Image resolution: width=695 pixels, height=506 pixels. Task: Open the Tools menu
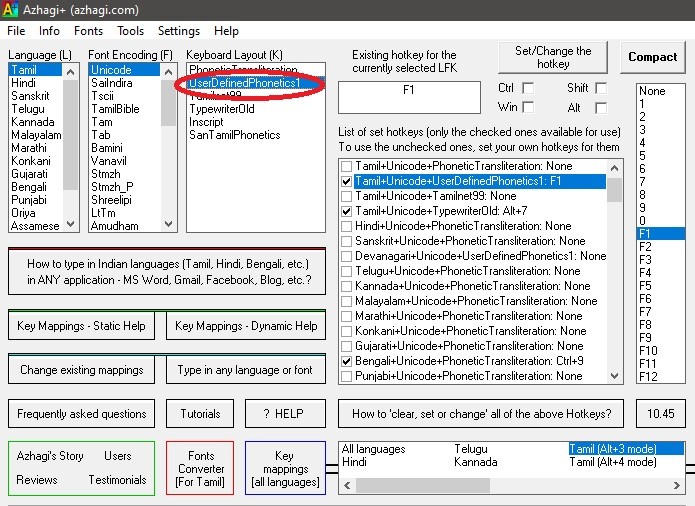click(130, 31)
